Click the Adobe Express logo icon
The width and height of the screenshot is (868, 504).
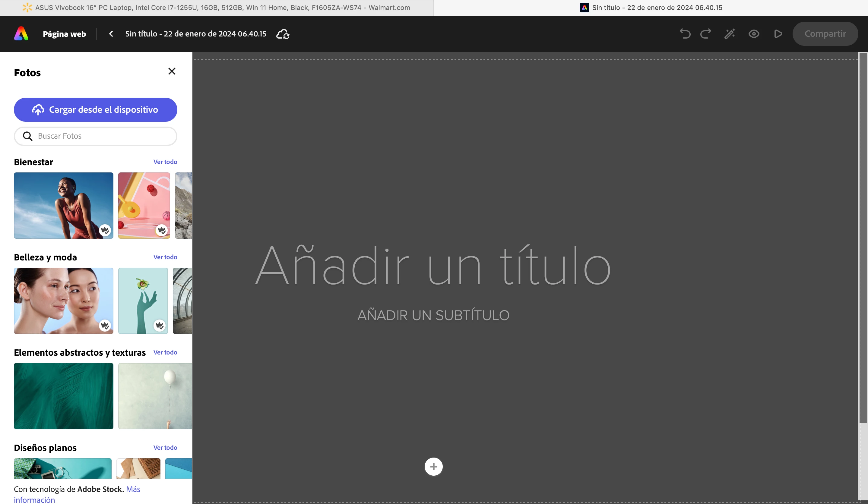[21, 34]
